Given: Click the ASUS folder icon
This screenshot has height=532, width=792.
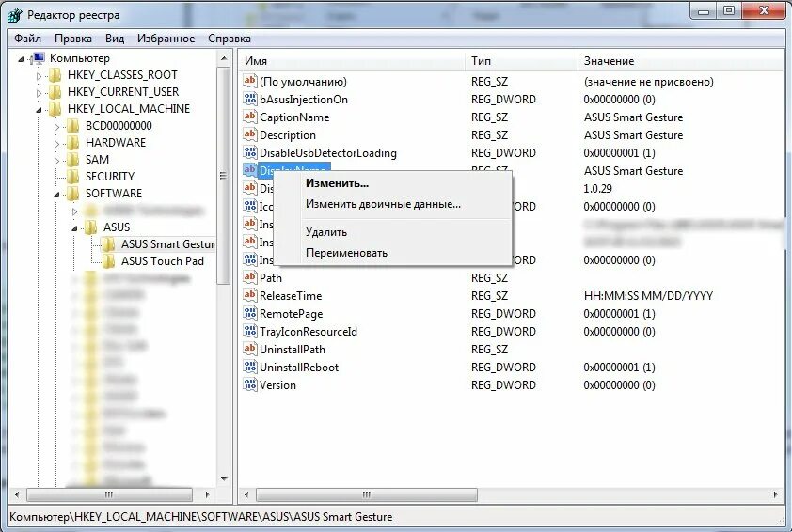Looking at the screenshot, I should (91, 227).
